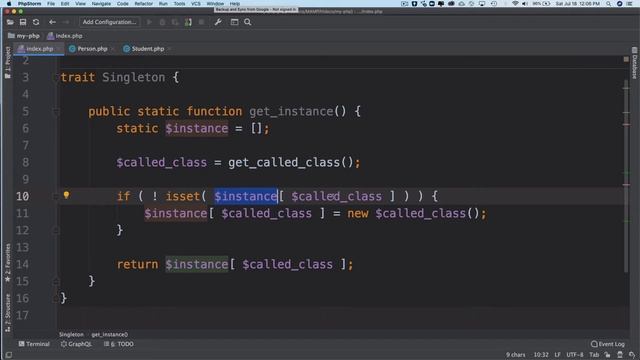Viewport: 640px width, 360px height.
Task: Toggle the Structure tool window
Action: click(7, 312)
